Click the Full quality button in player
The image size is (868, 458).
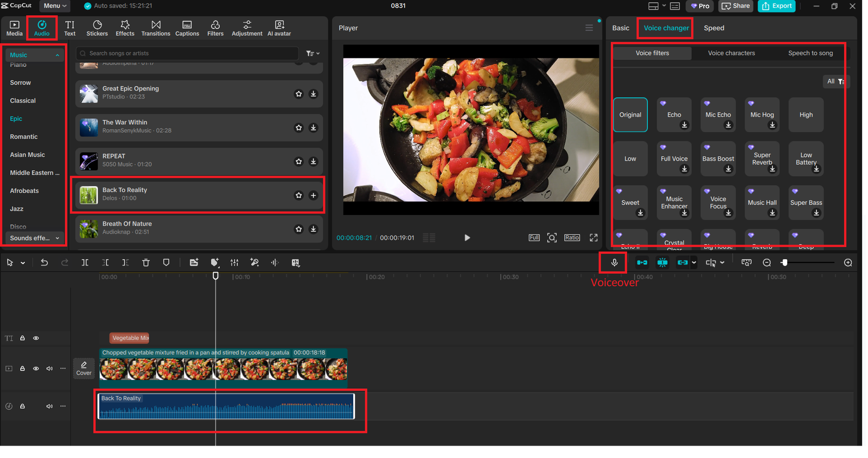click(x=534, y=237)
